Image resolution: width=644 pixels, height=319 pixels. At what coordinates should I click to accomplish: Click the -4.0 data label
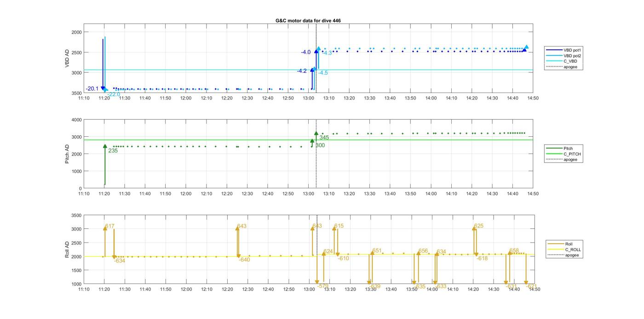pyautogui.click(x=306, y=52)
